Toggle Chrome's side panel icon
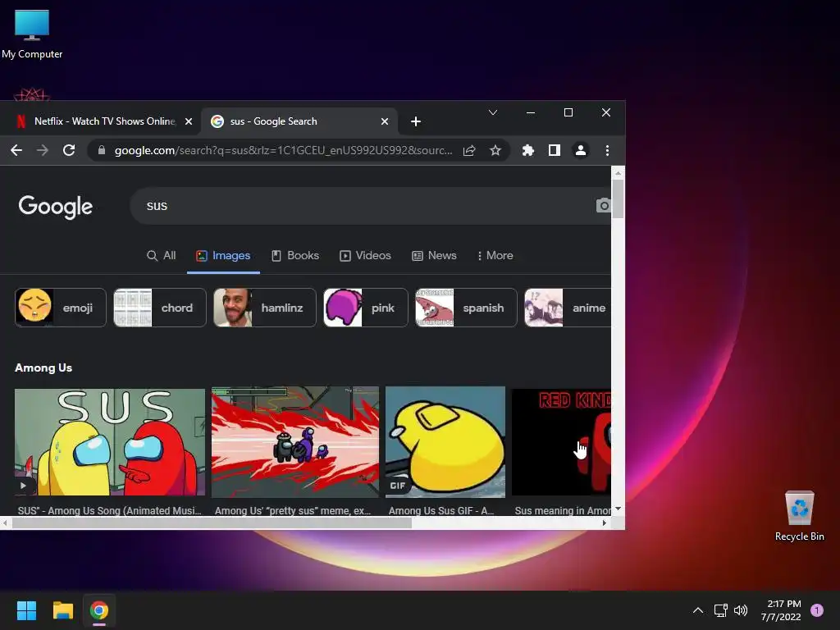 (555, 151)
